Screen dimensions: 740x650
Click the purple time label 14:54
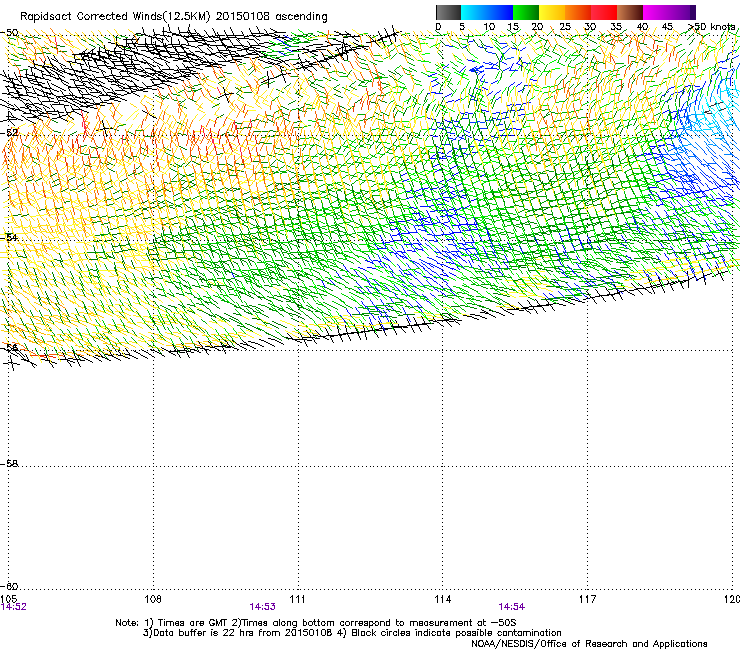click(512, 607)
